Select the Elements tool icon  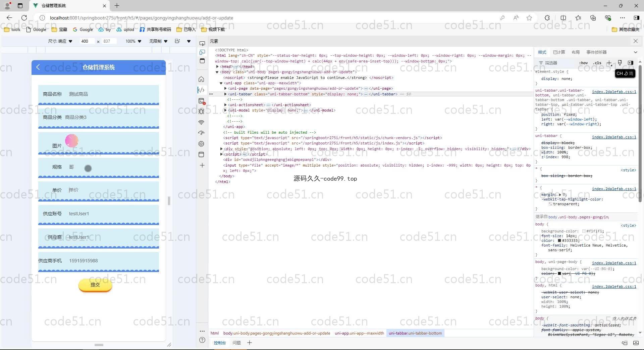[201, 90]
